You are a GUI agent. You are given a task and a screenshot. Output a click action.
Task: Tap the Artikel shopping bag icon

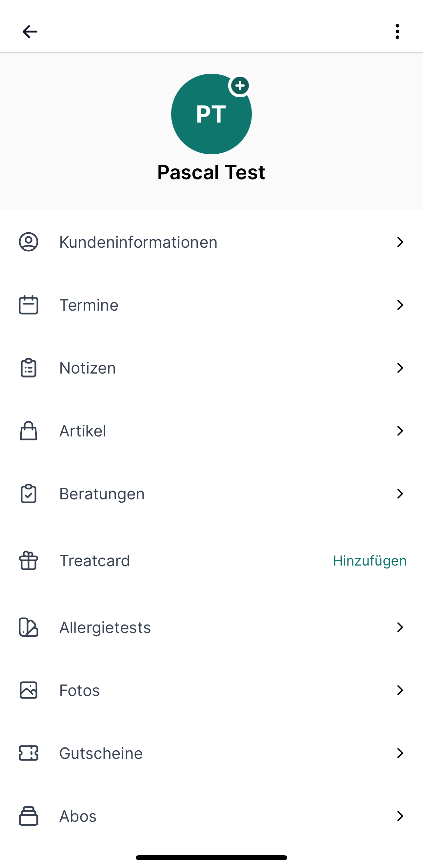point(28,431)
